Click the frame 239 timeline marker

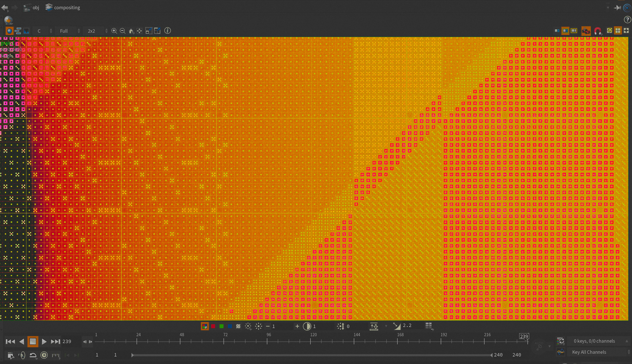(524, 336)
